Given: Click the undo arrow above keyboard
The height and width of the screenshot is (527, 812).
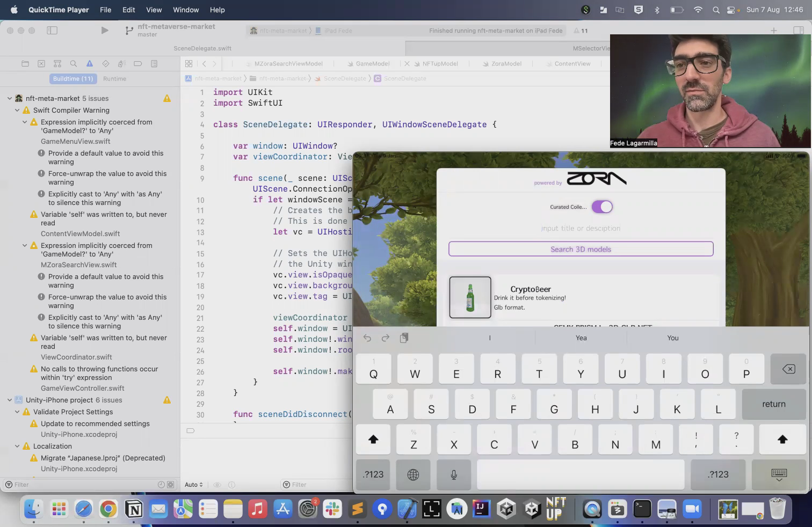Looking at the screenshot, I should (x=367, y=338).
